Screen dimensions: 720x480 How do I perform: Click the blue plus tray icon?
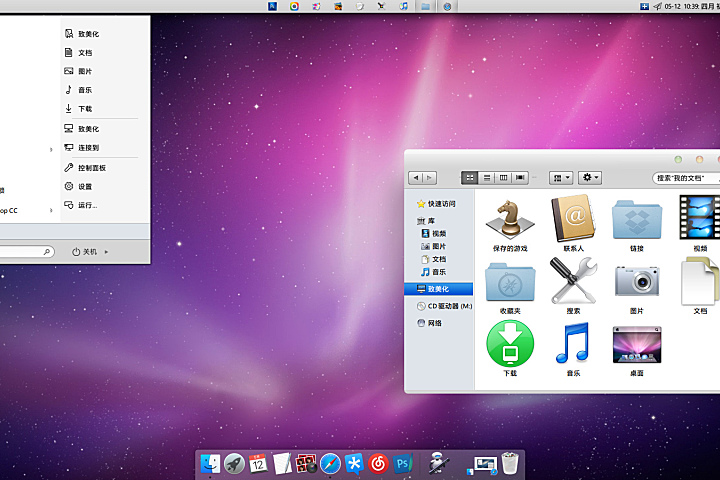(x=645, y=6)
